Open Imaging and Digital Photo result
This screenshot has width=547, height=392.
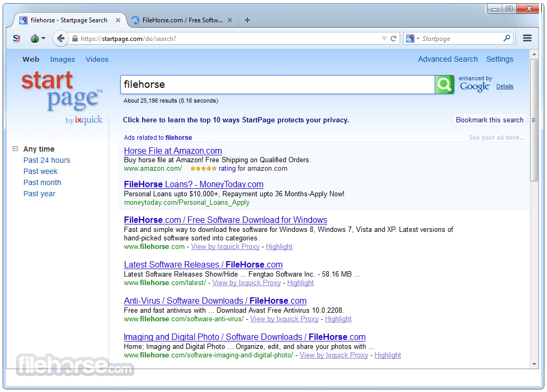point(245,337)
